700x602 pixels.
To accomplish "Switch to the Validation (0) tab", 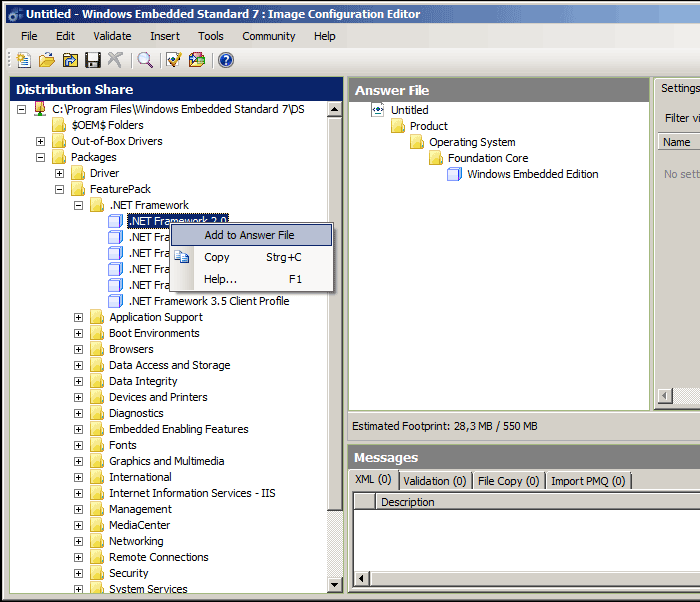I will point(435,481).
